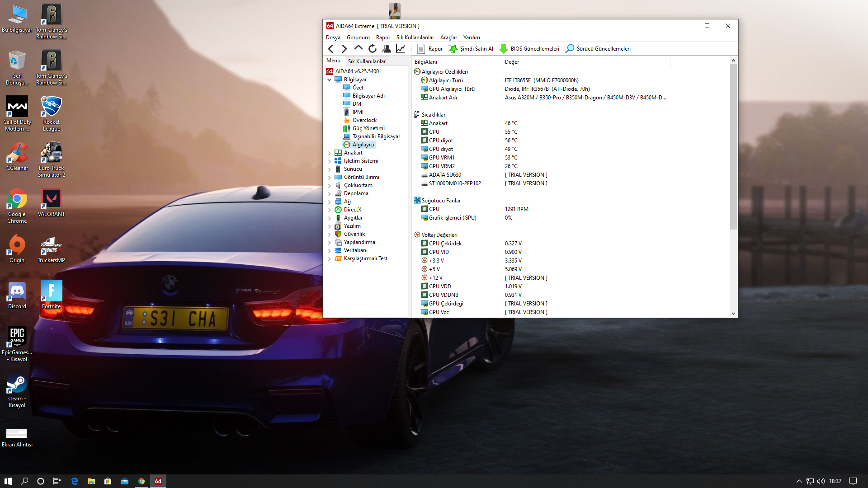This screenshot has width=868, height=488.
Task: Open the graph chart toolbar icon
Action: (401, 49)
